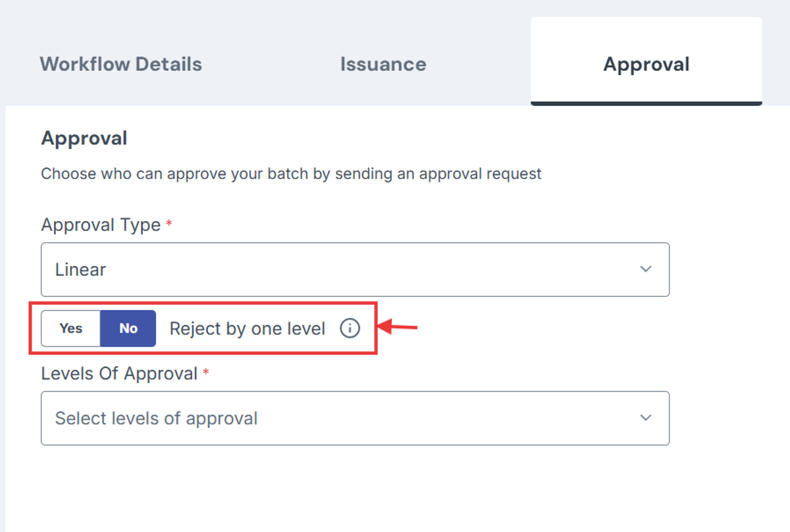790x532 pixels.
Task: Expand the Levels Of Approval selector
Action: 355,418
